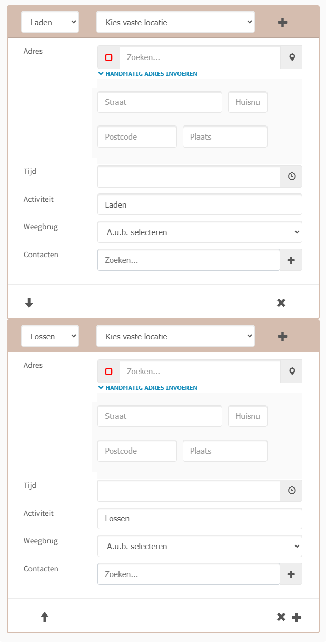Click Huisnummer field in Lossen section
The width and height of the screenshot is (326, 644).
click(x=248, y=416)
